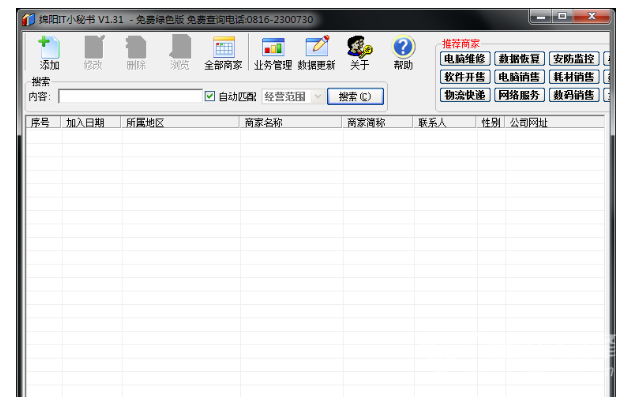Click the 安防监控 merchant button
This screenshot has height=397, width=632.
(574, 59)
